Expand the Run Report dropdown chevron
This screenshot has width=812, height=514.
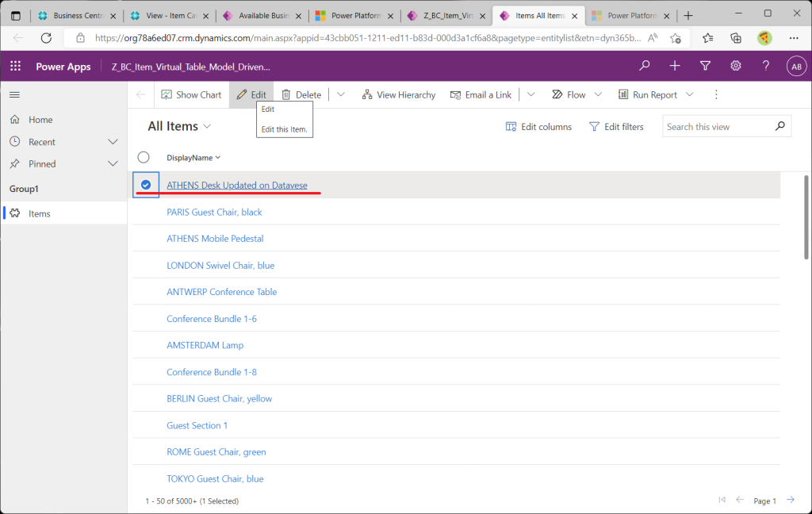(689, 95)
